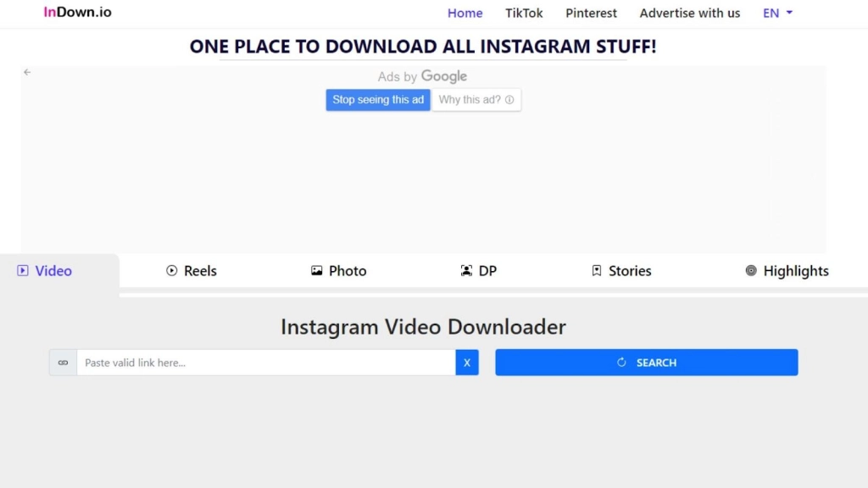868x488 pixels.
Task: Switch to the DP tab
Action: pos(478,270)
